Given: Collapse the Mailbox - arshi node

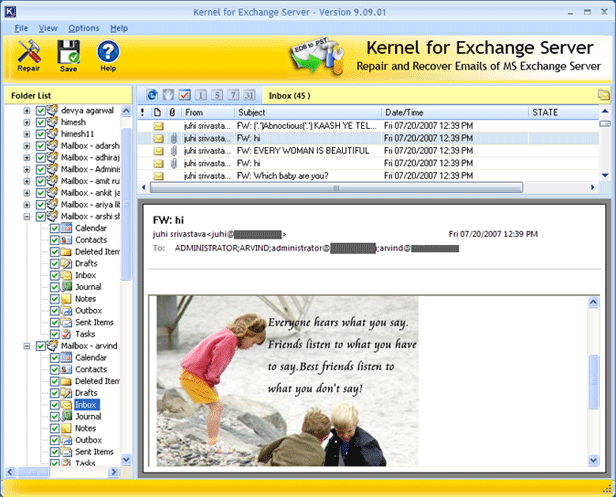Looking at the screenshot, I should pyautogui.click(x=27, y=217).
